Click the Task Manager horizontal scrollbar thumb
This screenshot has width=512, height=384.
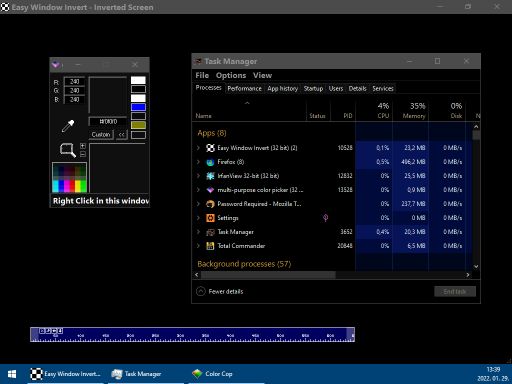pos(268,275)
